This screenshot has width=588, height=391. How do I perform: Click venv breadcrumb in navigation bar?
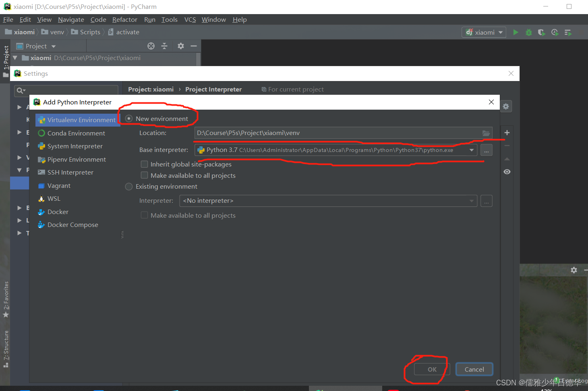[x=53, y=32]
